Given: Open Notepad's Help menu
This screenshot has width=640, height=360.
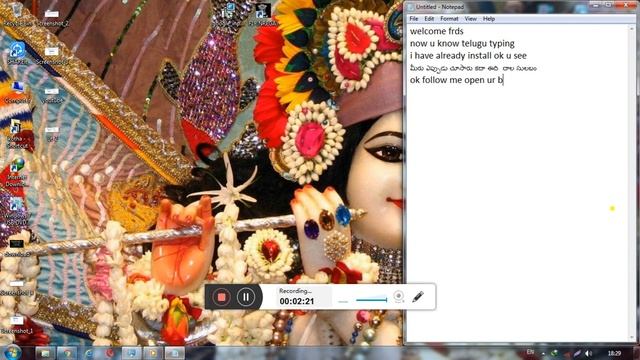Looking at the screenshot, I should point(489,19).
